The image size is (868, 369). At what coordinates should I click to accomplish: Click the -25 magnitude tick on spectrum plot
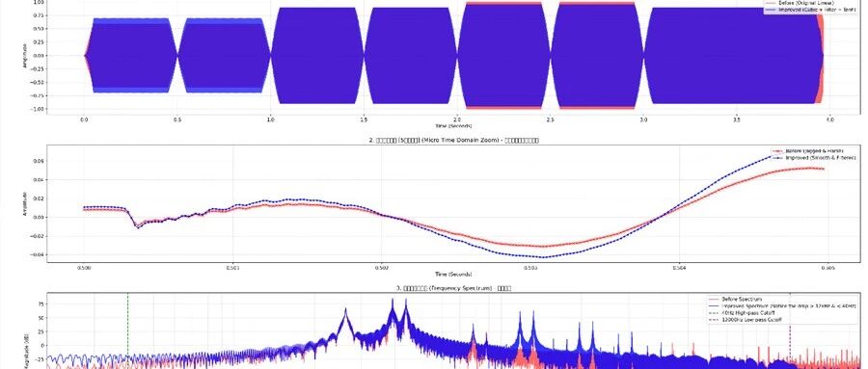(x=40, y=358)
